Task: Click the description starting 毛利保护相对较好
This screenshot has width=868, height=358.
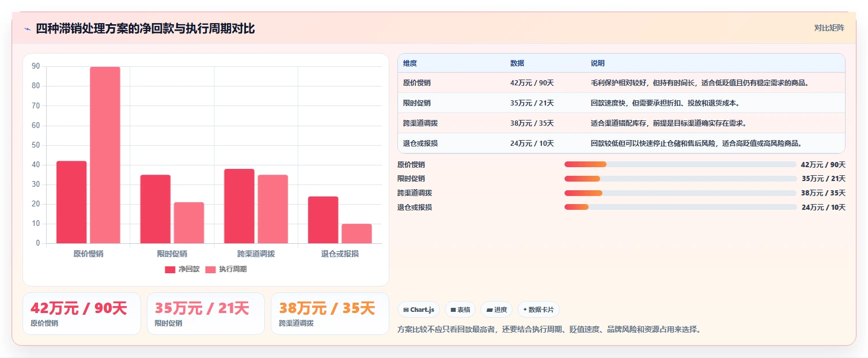Action: pyautogui.click(x=700, y=83)
